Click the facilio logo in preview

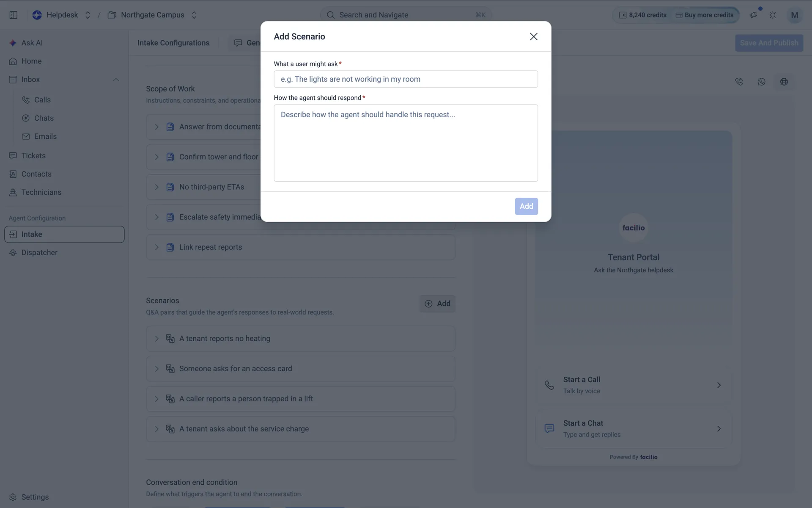click(634, 228)
